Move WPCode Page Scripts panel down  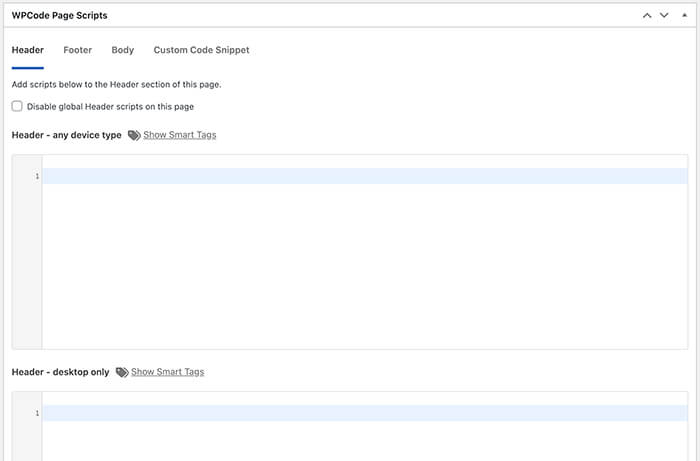(x=664, y=16)
